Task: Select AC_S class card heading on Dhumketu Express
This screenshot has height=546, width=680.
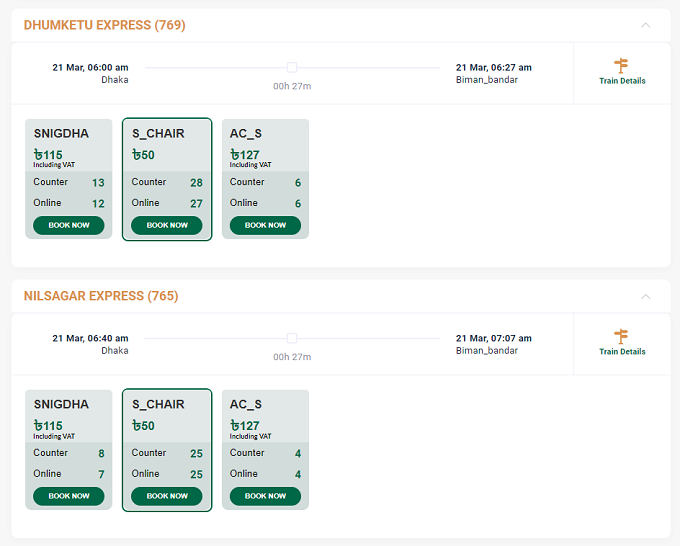Action: [x=245, y=134]
